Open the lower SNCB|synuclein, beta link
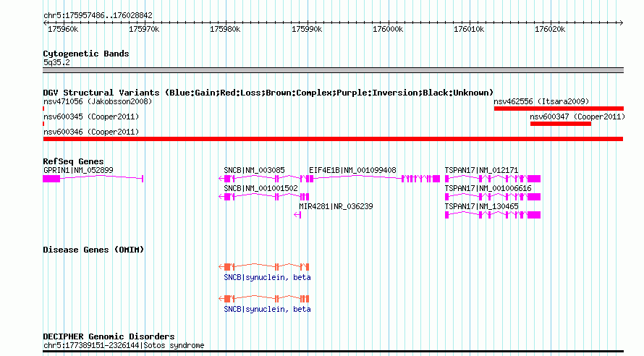Screen dimensions: 644x356 tap(267, 309)
